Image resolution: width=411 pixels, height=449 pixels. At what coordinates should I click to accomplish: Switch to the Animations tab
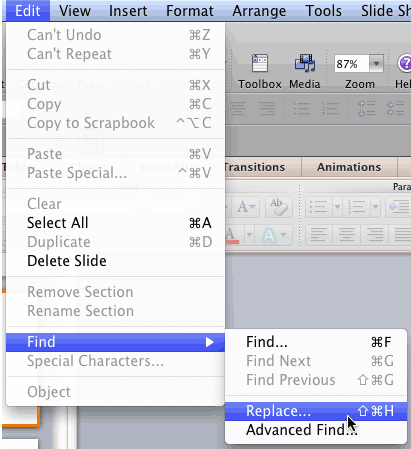(349, 167)
